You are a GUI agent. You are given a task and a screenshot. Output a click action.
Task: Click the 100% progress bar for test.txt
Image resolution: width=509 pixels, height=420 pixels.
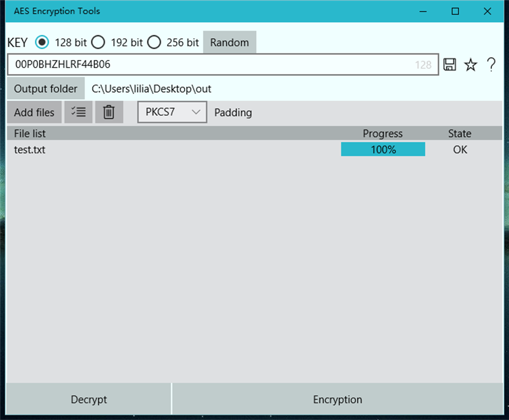[383, 149]
